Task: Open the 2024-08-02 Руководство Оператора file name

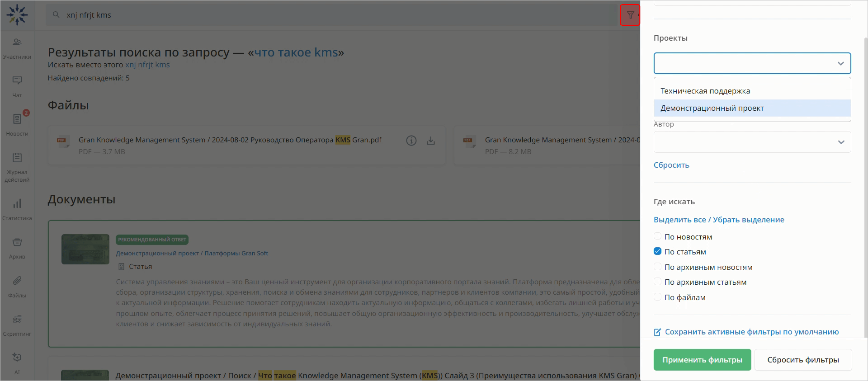Action: (230, 140)
